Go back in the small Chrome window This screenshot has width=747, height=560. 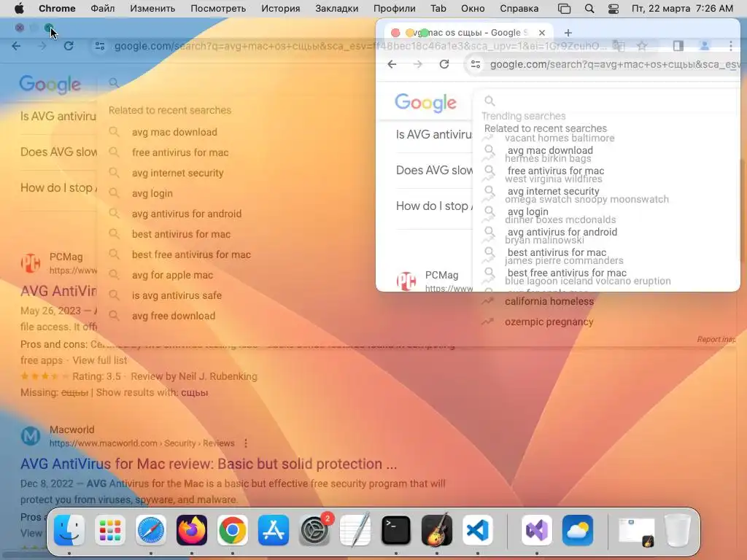392,64
